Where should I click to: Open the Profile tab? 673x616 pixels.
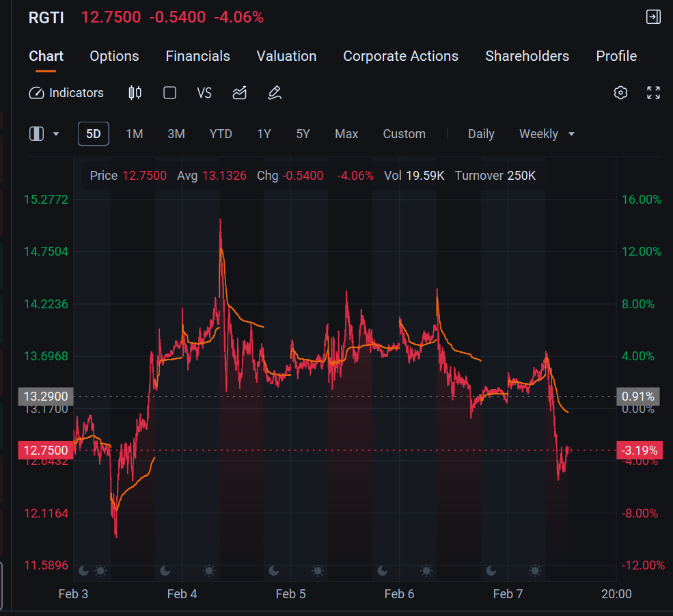pyautogui.click(x=616, y=56)
